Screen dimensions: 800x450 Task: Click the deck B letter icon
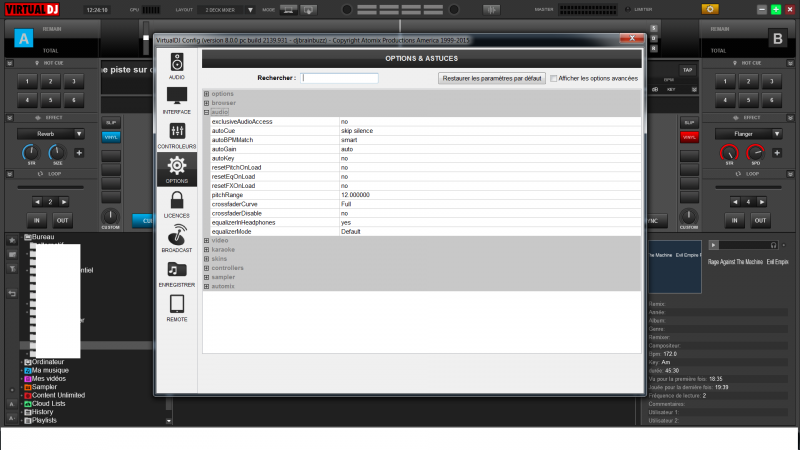(x=778, y=38)
